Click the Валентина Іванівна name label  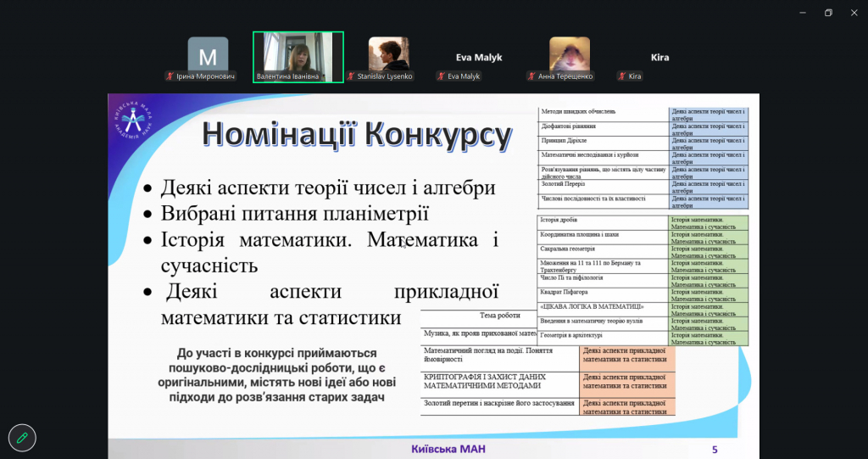(287, 76)
